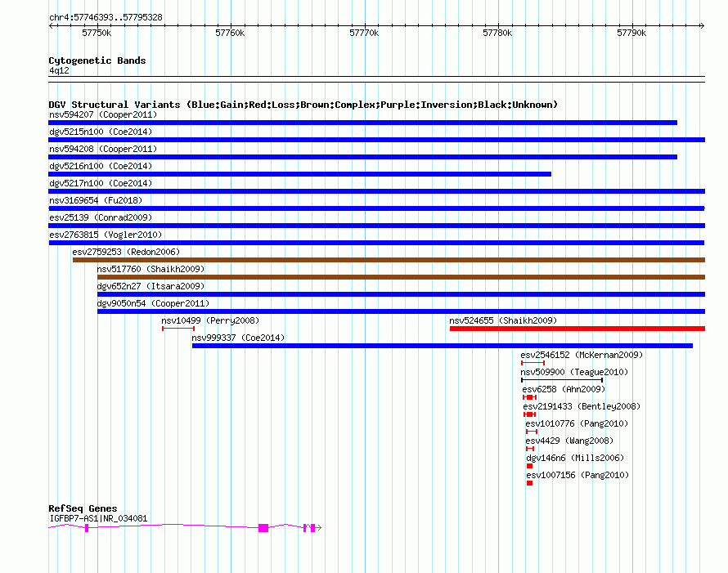Open the dgv5217n100 (Coe2014) label
The height and width of the screenshot is (573, 728).
(101, 183)
